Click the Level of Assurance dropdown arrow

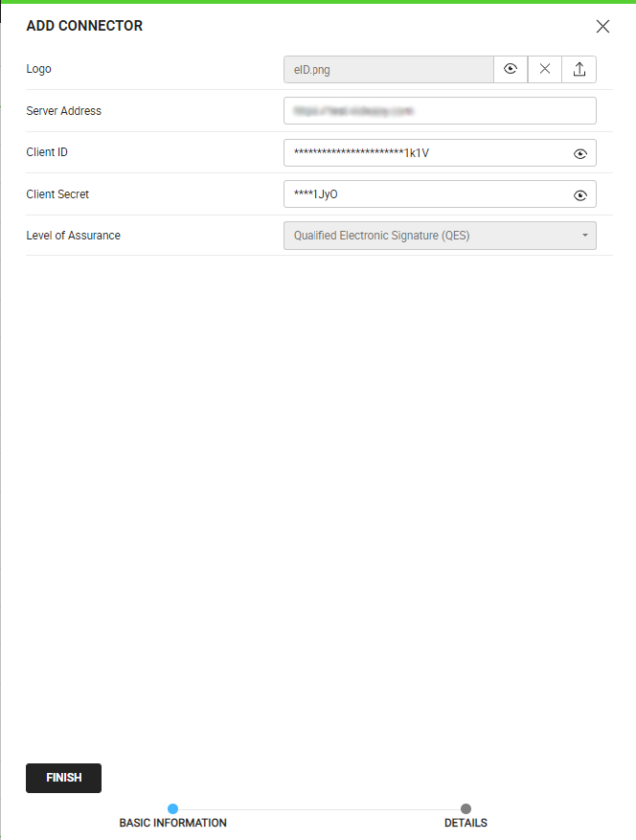click(584, 236)
